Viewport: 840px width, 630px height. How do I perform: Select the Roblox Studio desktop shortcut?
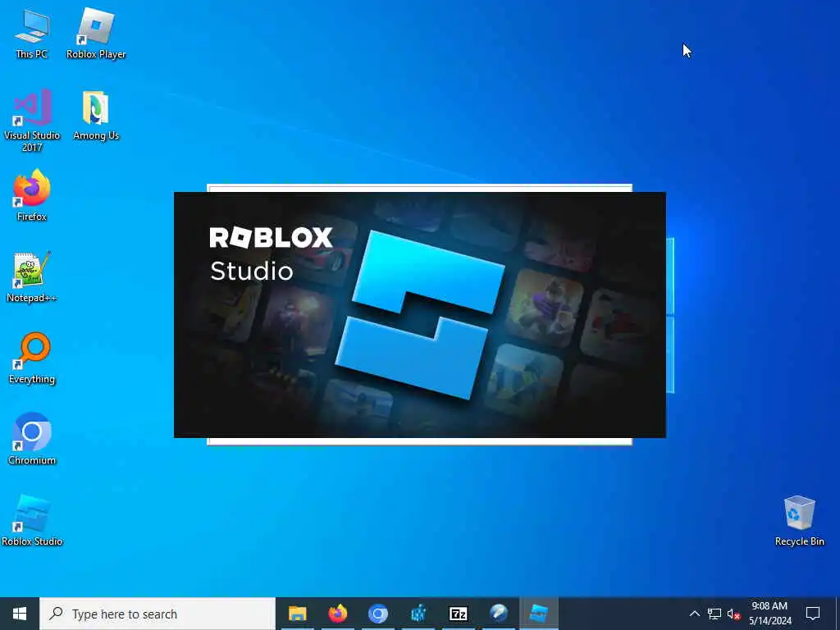(32, 521)
